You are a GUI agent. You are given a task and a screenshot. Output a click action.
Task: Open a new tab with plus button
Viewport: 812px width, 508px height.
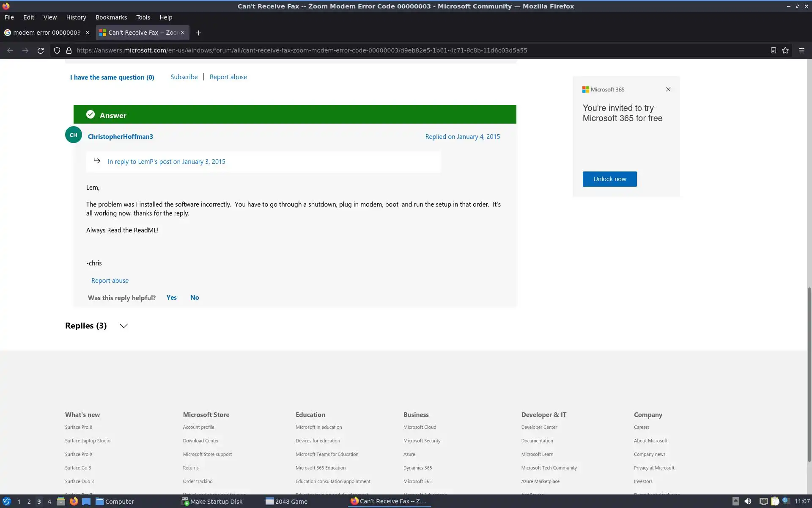pos(198,33)
